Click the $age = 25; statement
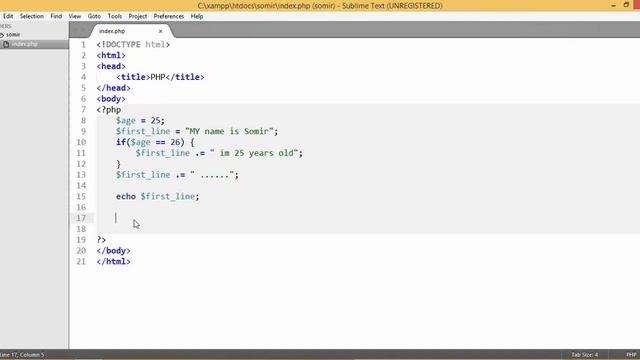640x360 pixels. pyautogui.click(x=140, y=121)
